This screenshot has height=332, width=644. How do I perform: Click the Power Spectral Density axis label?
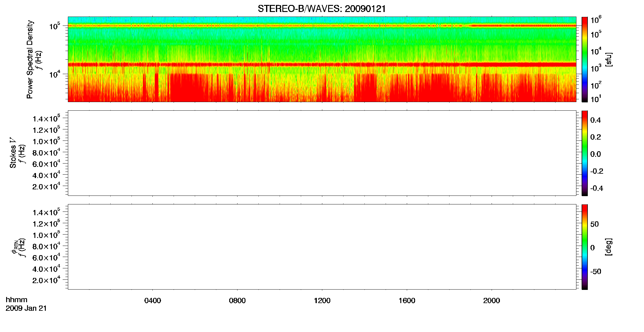30,59
